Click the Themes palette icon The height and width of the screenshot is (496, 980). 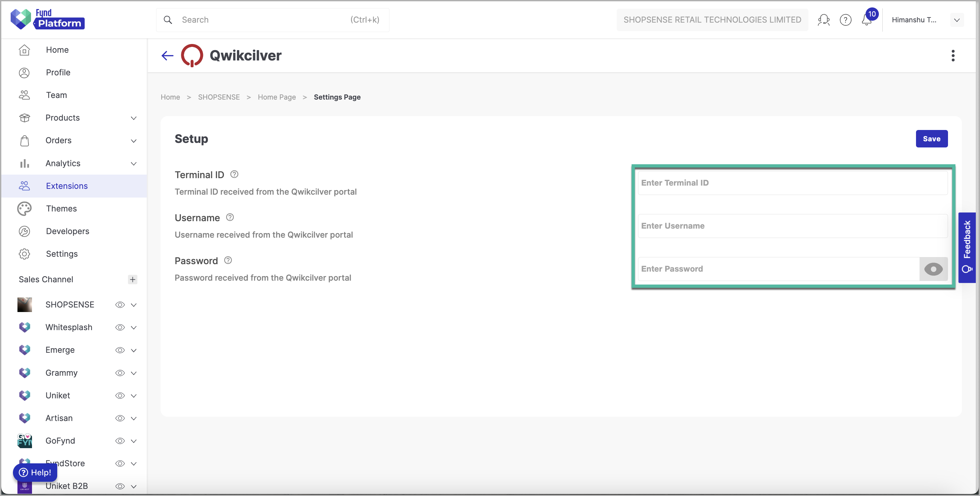pyautogui.click(x=24, y=209)
